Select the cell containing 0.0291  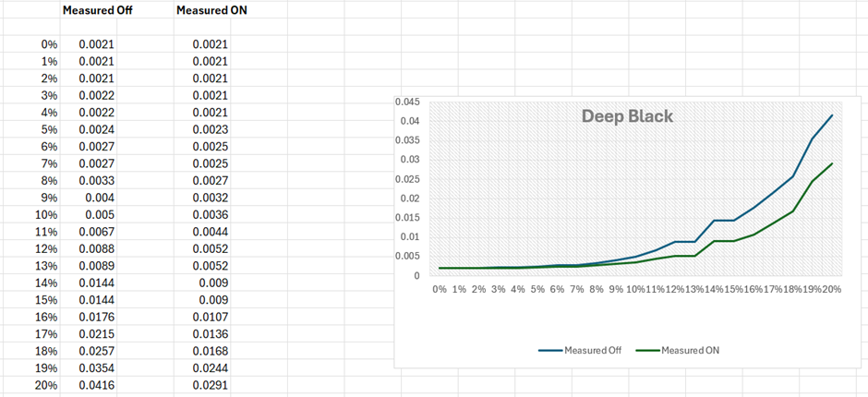click(211, 385)
